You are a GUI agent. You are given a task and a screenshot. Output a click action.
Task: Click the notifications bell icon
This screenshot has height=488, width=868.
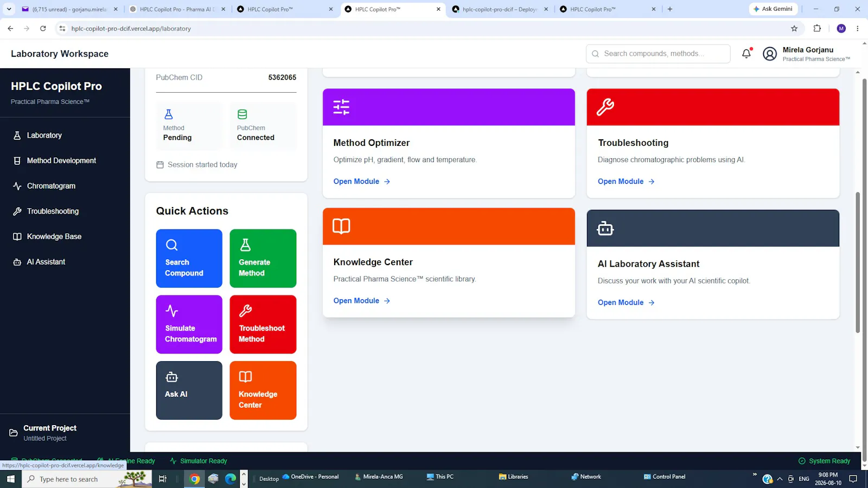tap(746, 53)
